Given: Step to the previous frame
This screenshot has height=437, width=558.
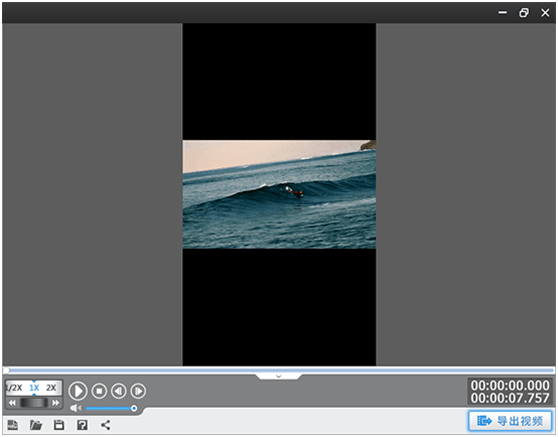Looking at the screenshot, I should [119, 391].
